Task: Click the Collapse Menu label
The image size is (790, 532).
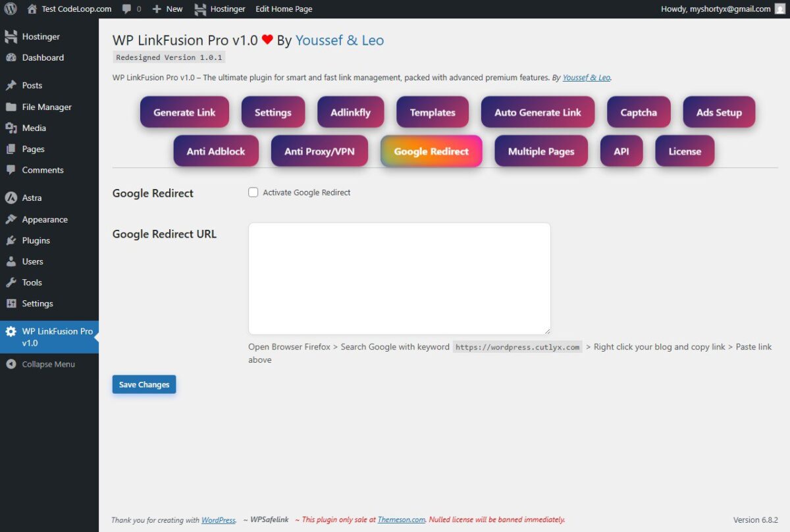Action: point(49,364)
